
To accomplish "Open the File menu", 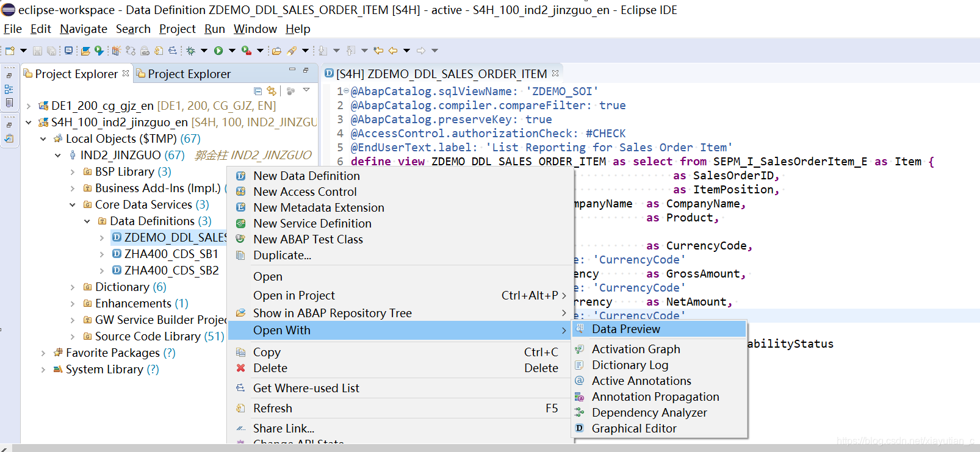I will [13, 29].
